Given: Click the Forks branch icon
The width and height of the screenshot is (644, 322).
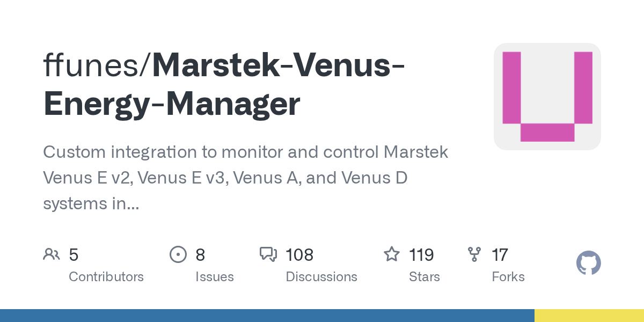Looking at the screenshot, I should click(474, 254).
